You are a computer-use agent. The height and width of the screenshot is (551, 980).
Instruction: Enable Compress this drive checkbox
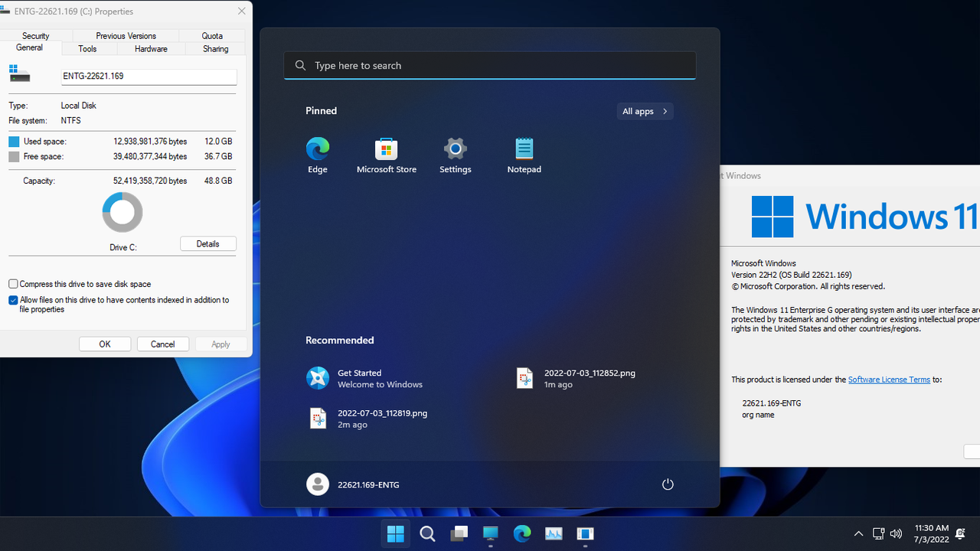coord(13,284)
